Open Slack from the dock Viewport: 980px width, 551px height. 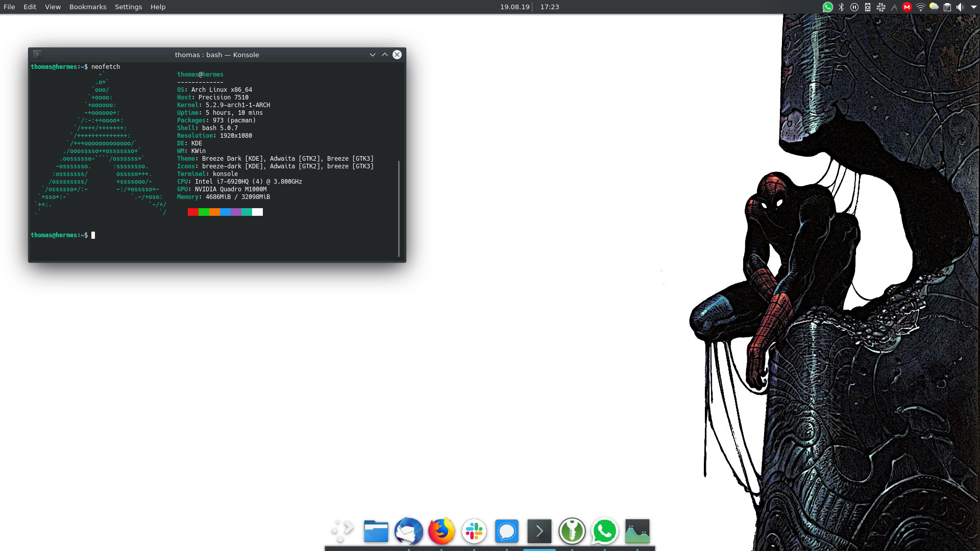click(x=474, y=531)
